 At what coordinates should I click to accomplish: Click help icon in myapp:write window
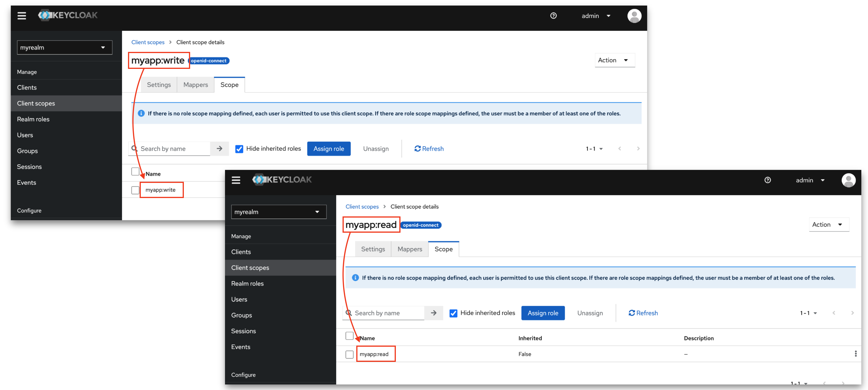[553, 16]
